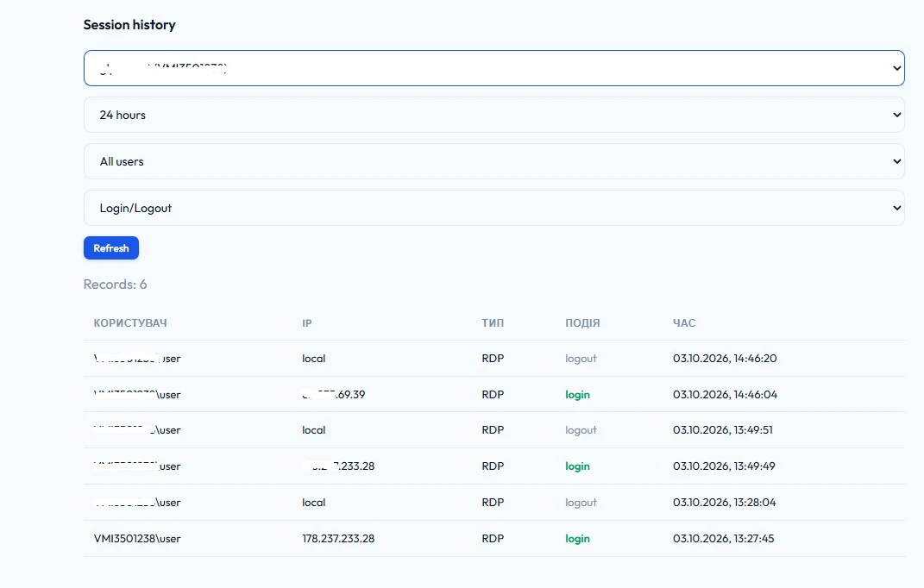Viewport: 924px width, 588px height.
Task: Click "RDP" in the 14:46:20 row
Action: tap(493, 358)
